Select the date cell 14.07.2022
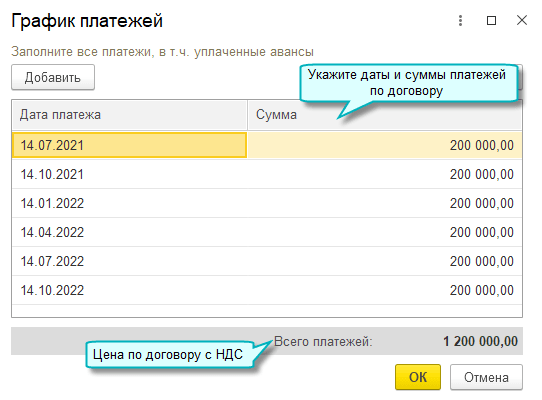This screenshot has height=400, width=542. (x=129, y=261)
